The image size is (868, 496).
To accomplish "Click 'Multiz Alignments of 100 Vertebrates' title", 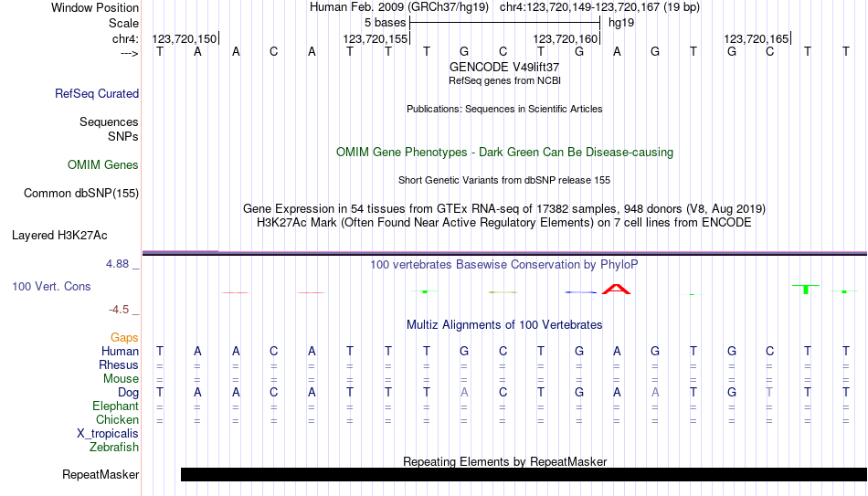I will point(504,325).
